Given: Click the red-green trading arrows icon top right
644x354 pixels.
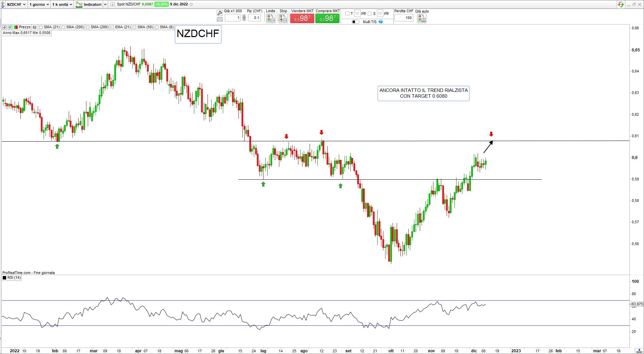Looking at the screenshot, I should click(x=621, y=4).
